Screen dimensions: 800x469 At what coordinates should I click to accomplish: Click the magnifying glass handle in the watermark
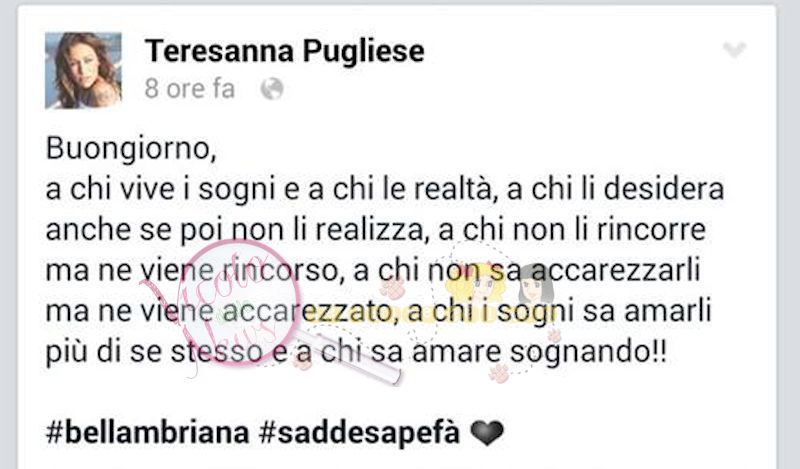pos(351,355)
